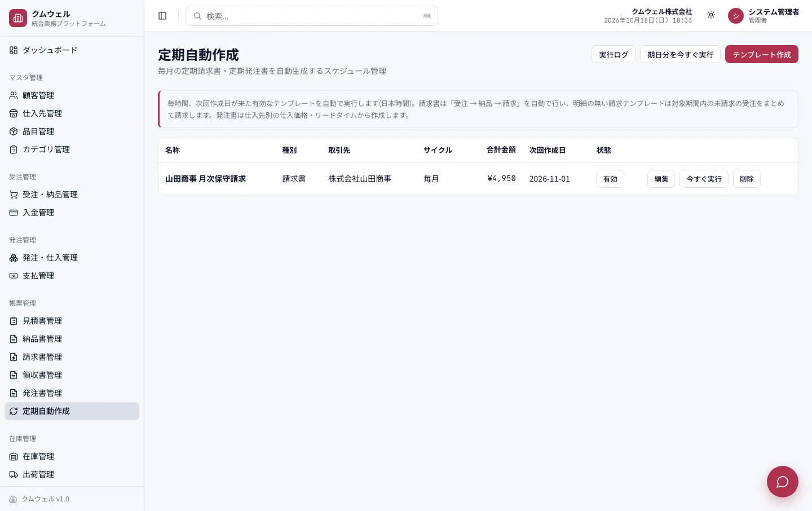Viewport: 812px width, 511px height.
Task: Click the 品目管理 box icon
Action: (14, 131)
